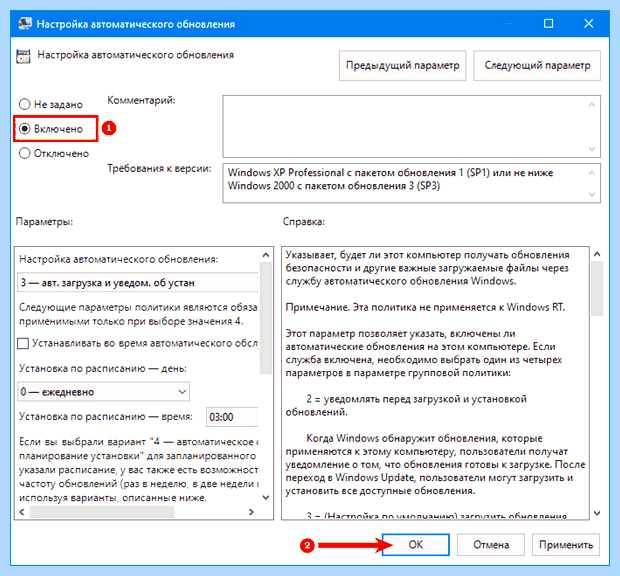Click down arrow in version requirements box
This screenshot has width=620, height=576.
click(x=592, y=194)
